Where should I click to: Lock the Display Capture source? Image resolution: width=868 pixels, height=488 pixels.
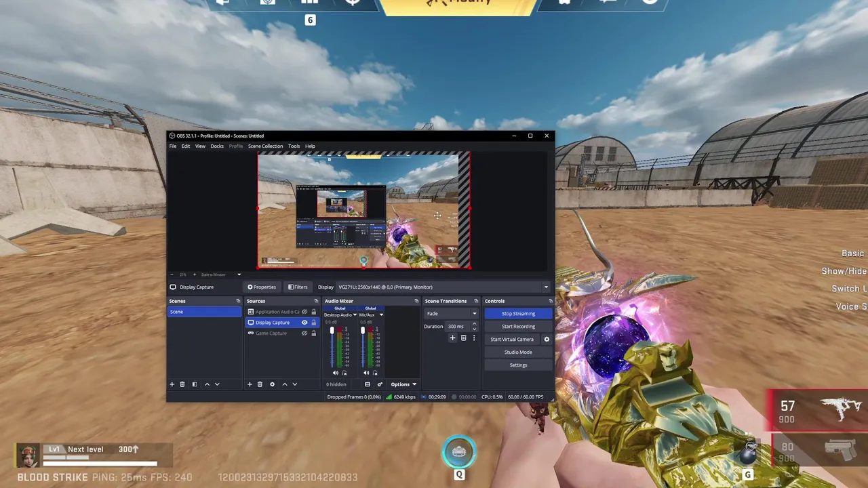313,323
